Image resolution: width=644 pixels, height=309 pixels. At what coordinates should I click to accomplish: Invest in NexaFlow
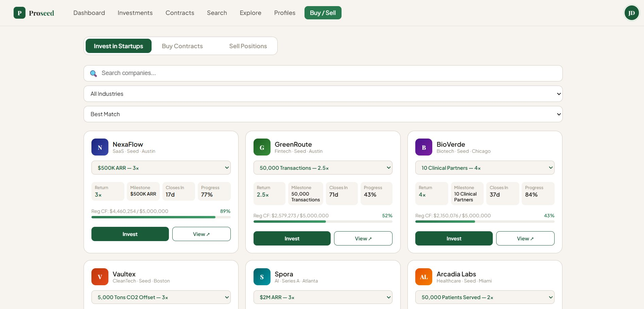point(130,234)
